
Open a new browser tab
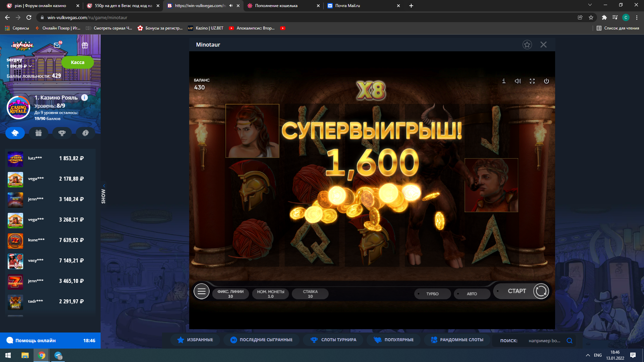pyautogui.click(x=411, y=6)
